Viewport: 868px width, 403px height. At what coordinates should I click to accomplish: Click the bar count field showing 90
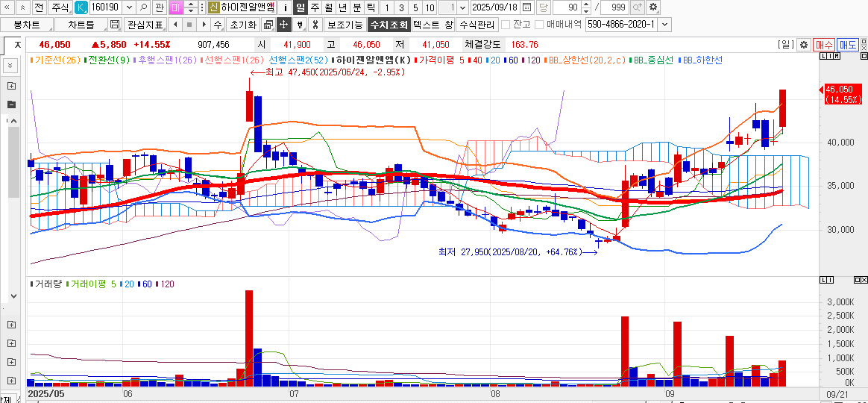(x=570, y=7)
